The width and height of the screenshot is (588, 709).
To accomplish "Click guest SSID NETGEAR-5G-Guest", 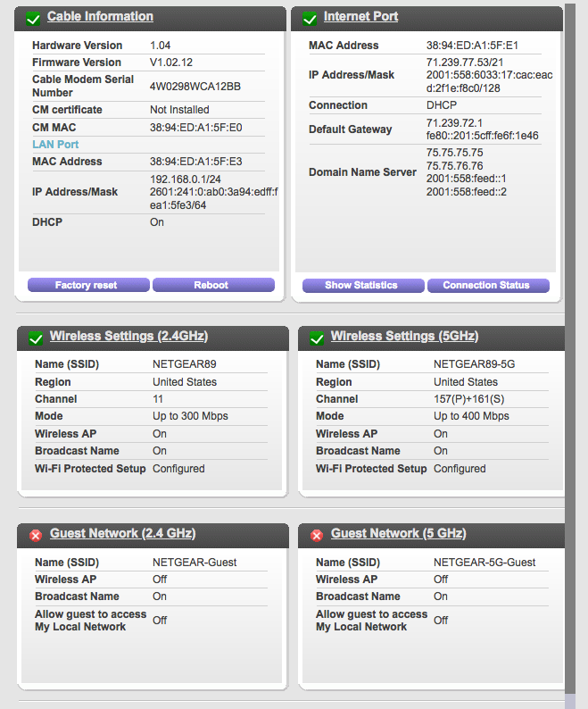I will (484, 562).
